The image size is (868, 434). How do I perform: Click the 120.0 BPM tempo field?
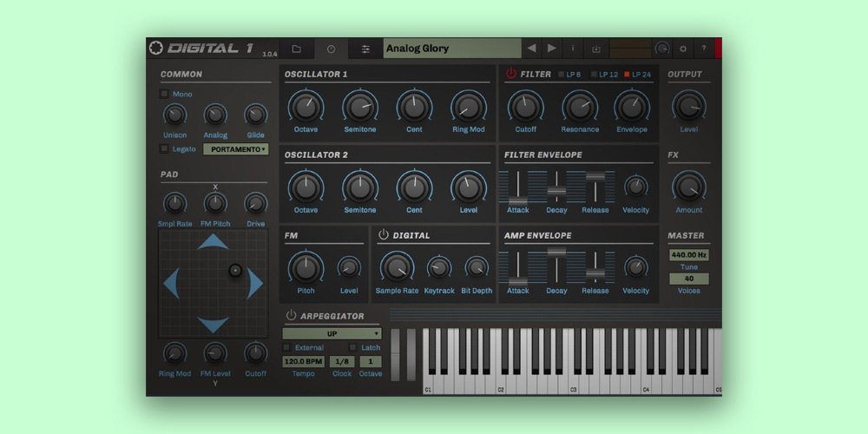(x=303, y=361)
